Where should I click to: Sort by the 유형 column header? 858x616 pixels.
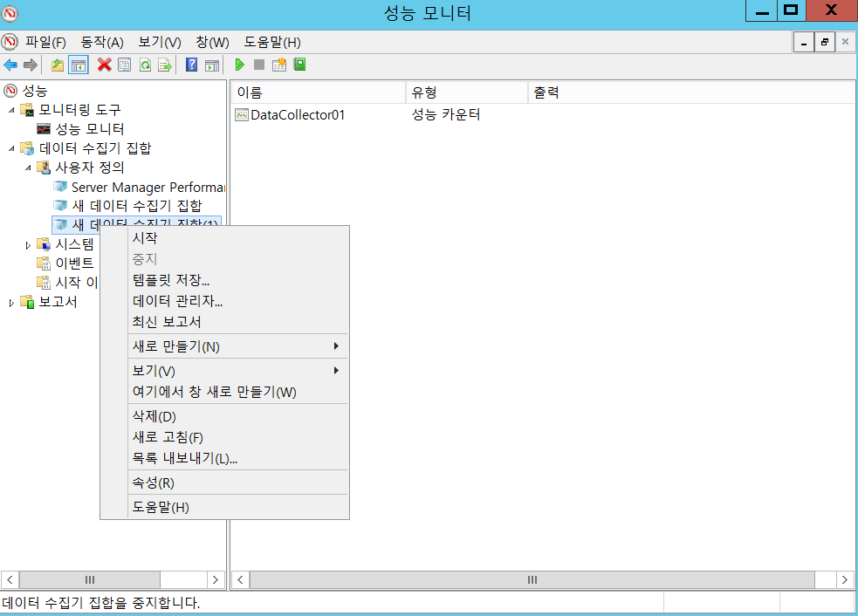467,92
